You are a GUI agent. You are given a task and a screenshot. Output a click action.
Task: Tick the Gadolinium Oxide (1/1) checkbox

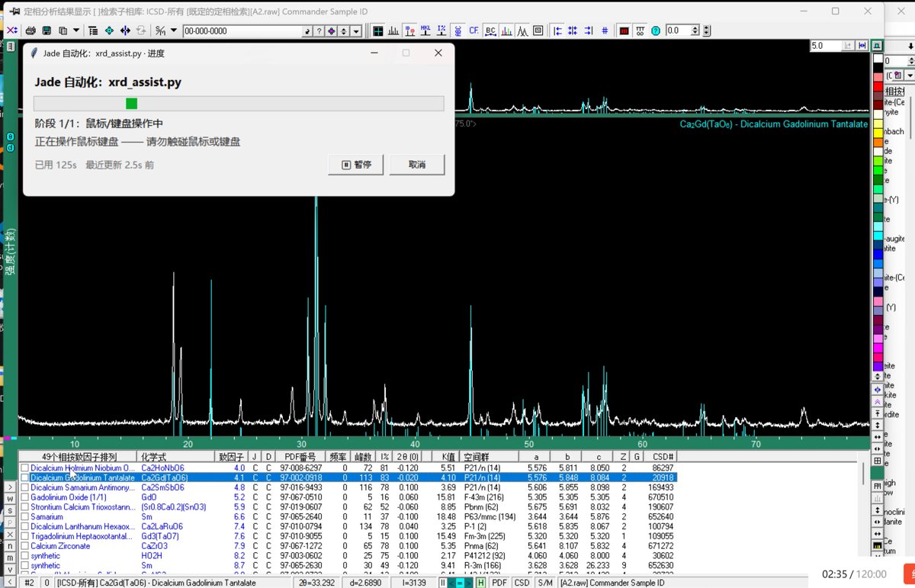[x=25, y=497]
